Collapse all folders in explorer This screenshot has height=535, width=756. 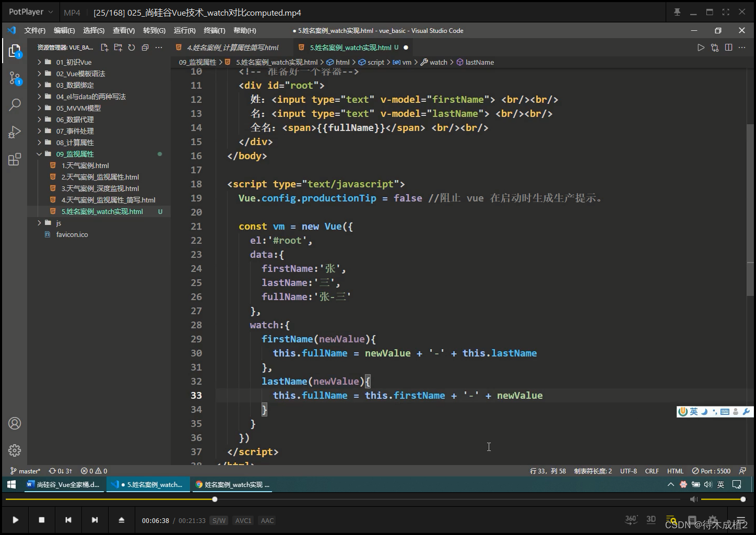pos(145,47)
